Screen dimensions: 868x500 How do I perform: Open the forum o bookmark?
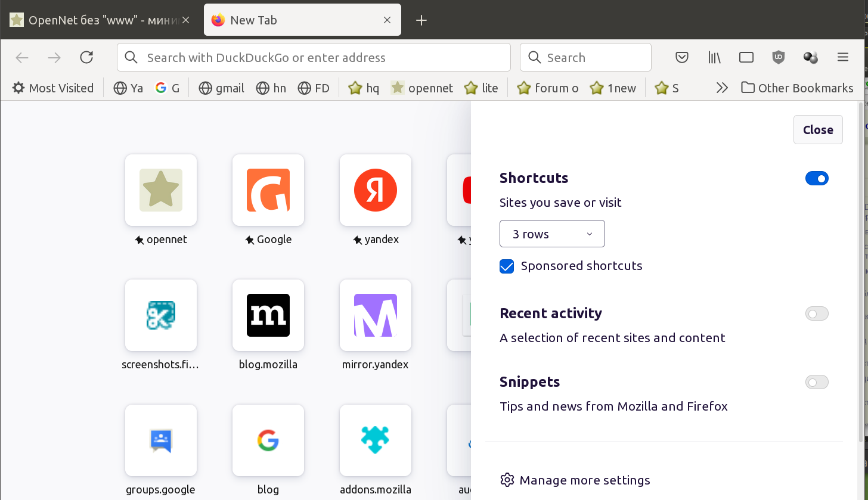[x=548, y=88]
